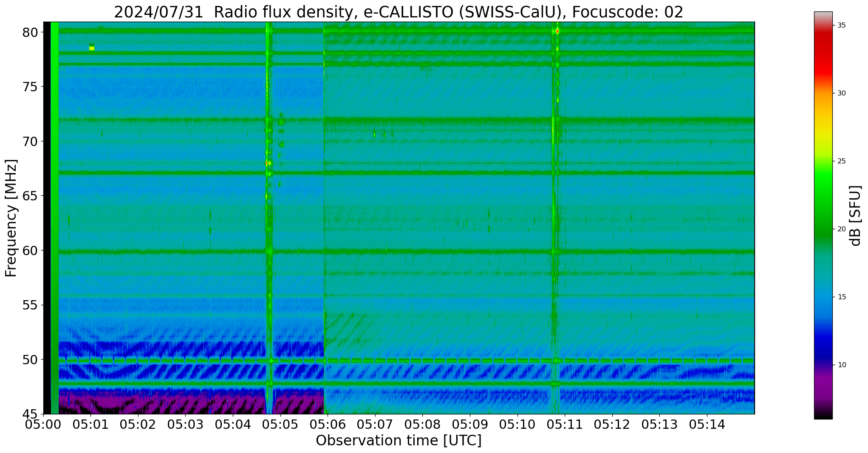Click the yellow burst spot near 78.5 MHz at 05:01
868x453 pixels.
click(x=92, y=48)
